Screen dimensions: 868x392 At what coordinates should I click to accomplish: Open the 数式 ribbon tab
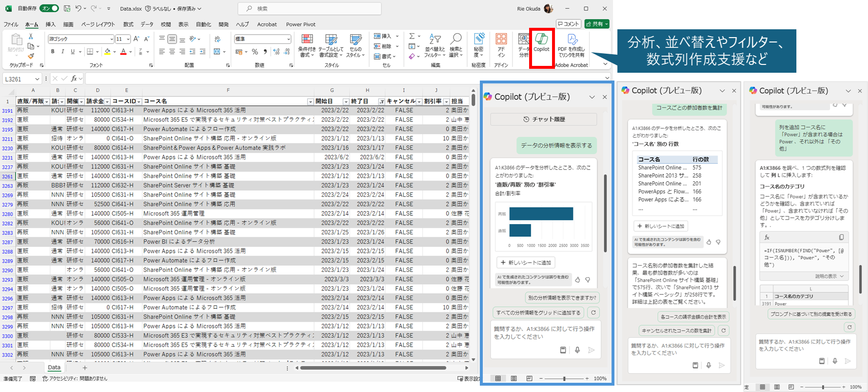pyautogui.click(x=128, y=24)
